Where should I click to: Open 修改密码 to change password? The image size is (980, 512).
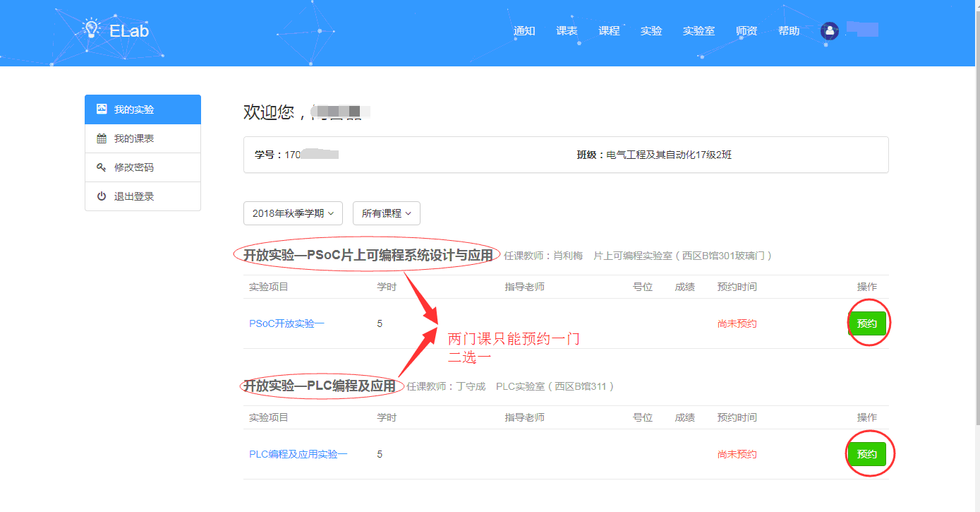pyautogui.click(x=134, y=167)
